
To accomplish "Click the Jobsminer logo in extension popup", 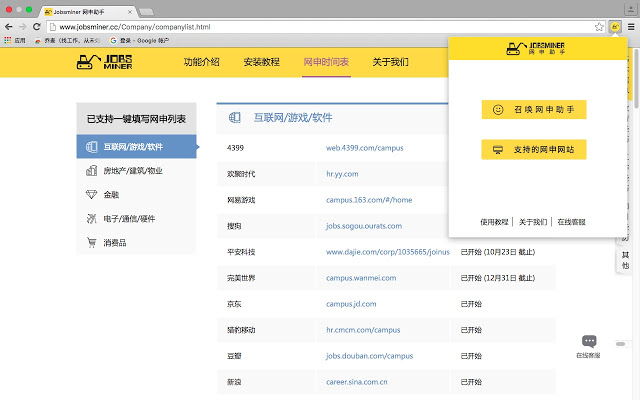I will (x=536, y=48).
